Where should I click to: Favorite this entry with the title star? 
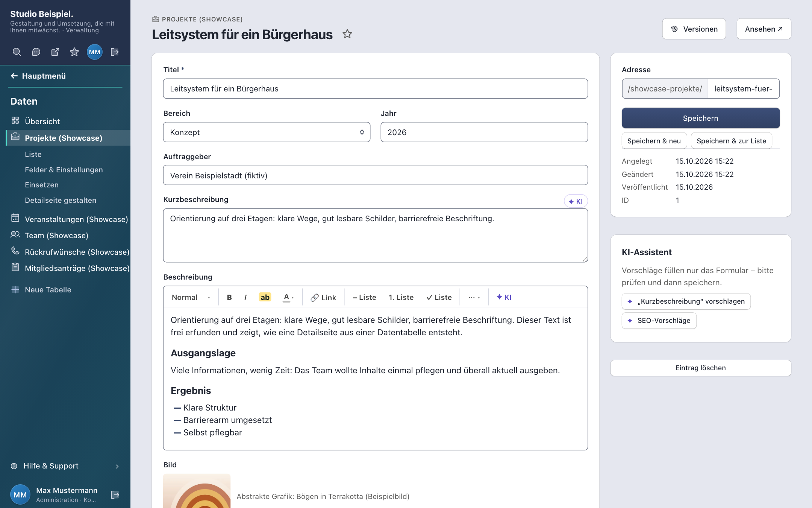(x=347, y=34)
